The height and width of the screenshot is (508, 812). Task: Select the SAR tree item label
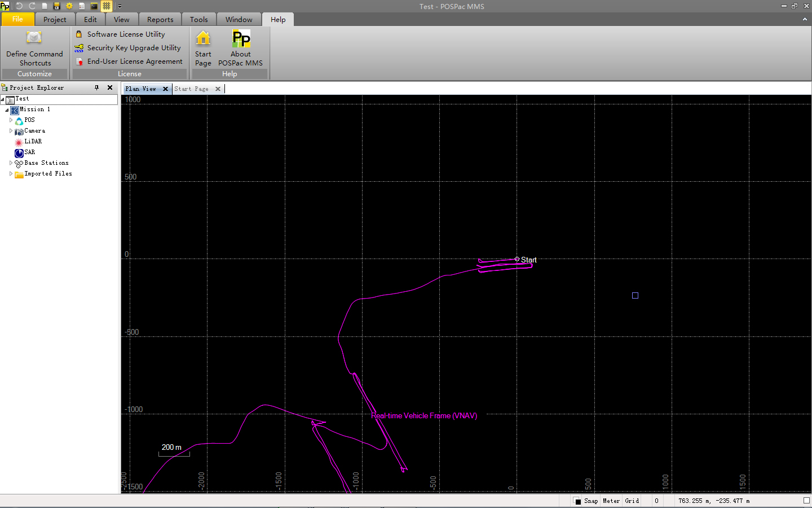click(x=30, y=152)
